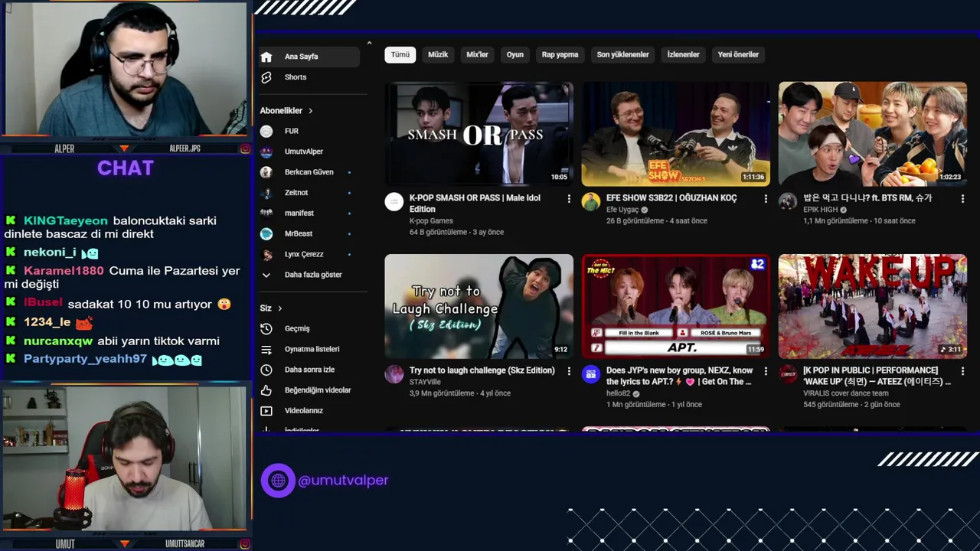Open the Beğendiğim videolar thumbs-up icon
This screenshot has height=551, width=980.
pyautogui.click(x=266, y=390)
